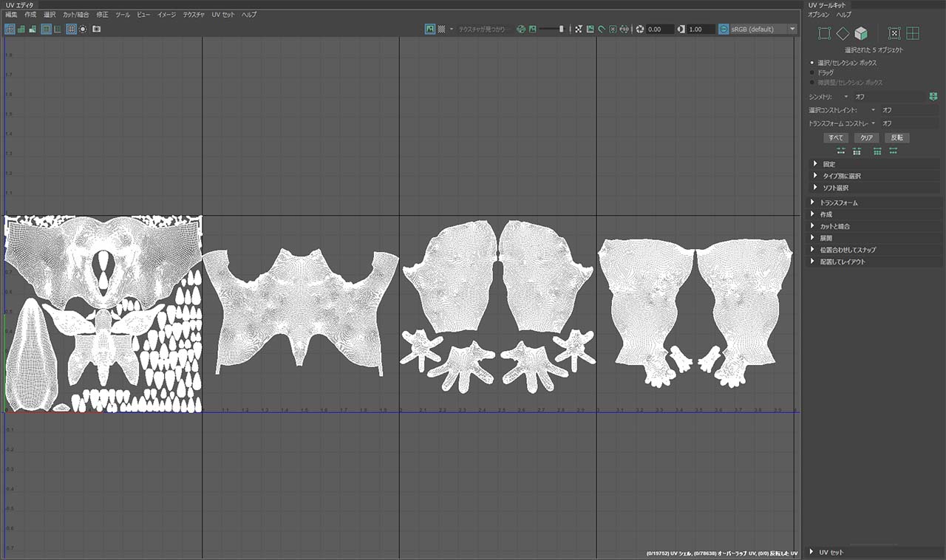
Task: Click the すべて button
Action: pyautogui.click(x=836, y=138)
